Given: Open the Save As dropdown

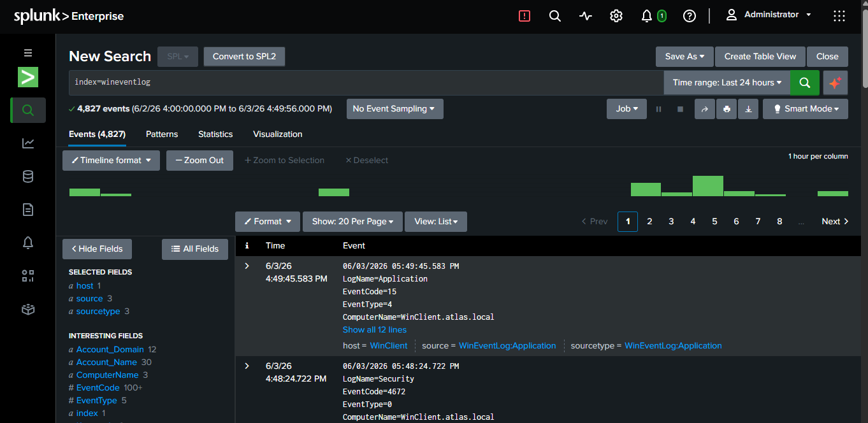Looking at the screenshot, I should pos(684,56).
